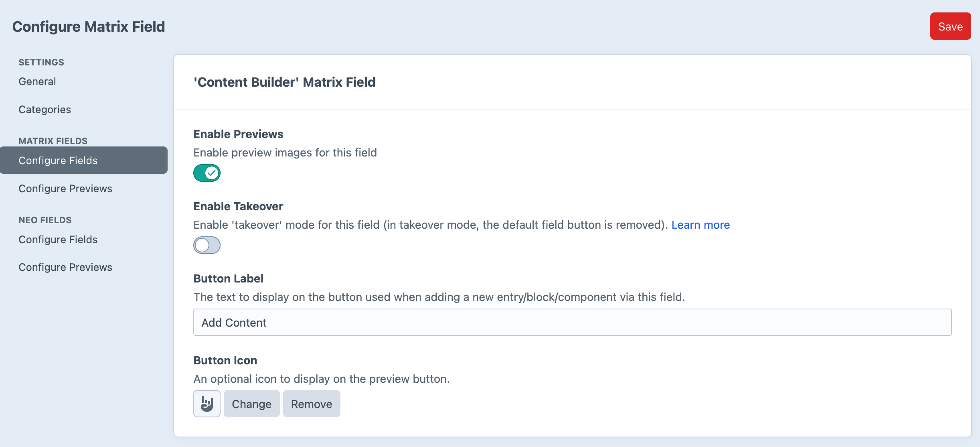980x447 pixels.
Task: Click the SETTINGS sidebar section header
Action: (x=41, y=62)
